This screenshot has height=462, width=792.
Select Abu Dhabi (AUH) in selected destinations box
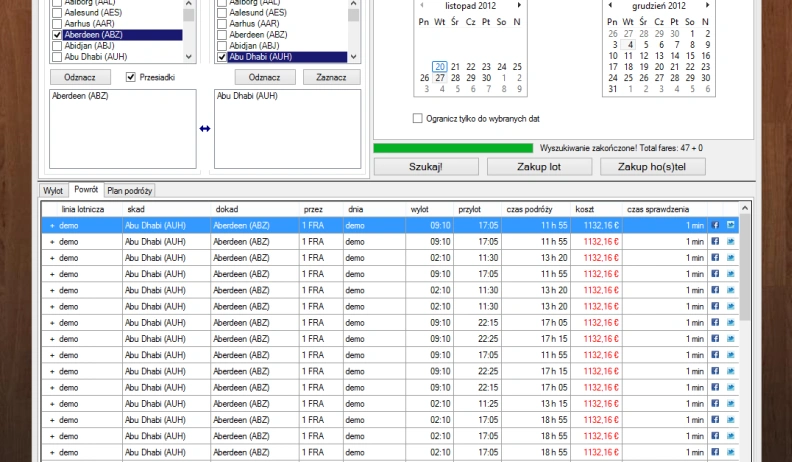click(247, 96)
